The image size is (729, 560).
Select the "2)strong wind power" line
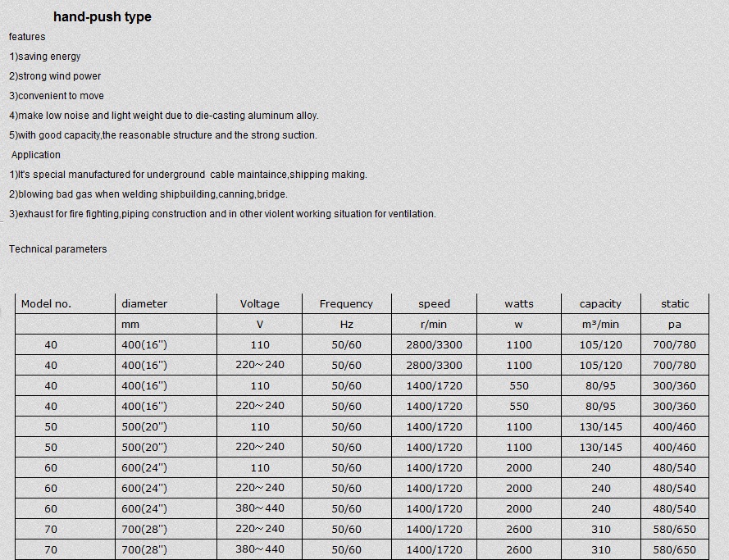point(55,75)
